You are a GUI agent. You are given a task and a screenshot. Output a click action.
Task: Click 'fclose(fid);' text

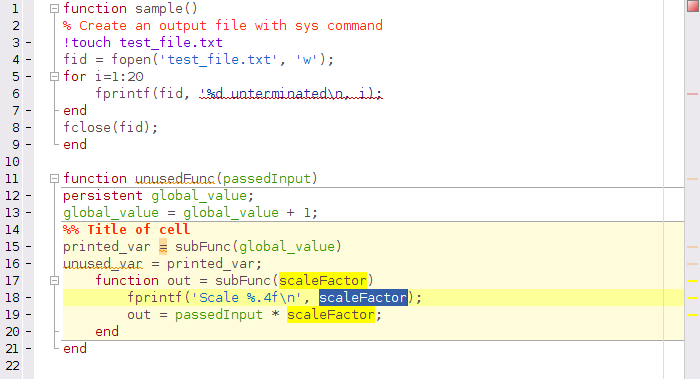110,128
